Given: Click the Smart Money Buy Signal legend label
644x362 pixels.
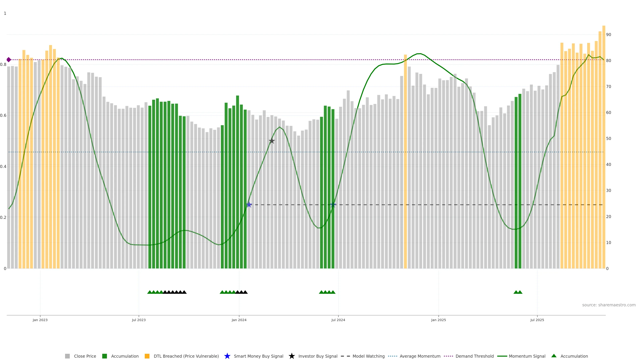Looking at the screenshot, I should click(x=258, y=356).
